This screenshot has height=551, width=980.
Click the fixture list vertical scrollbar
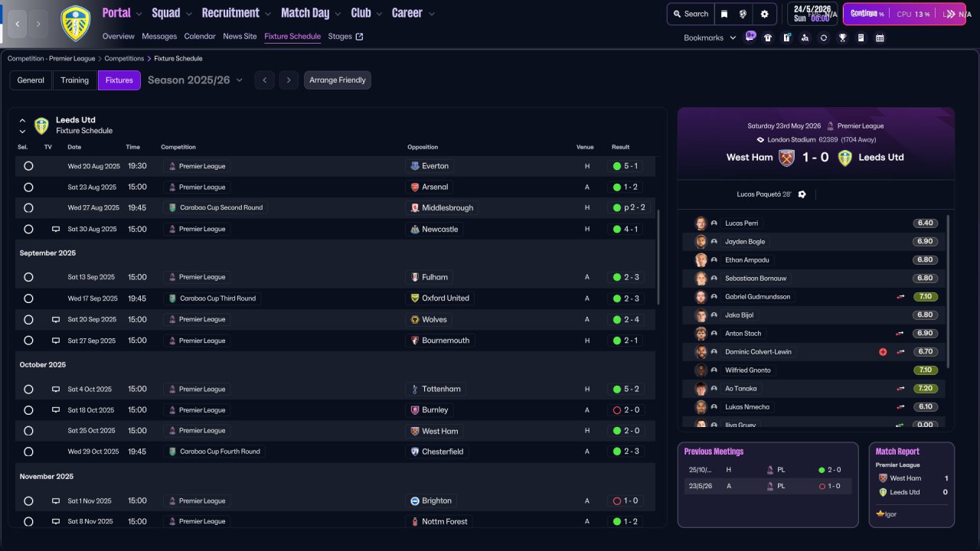pos(658,256)
